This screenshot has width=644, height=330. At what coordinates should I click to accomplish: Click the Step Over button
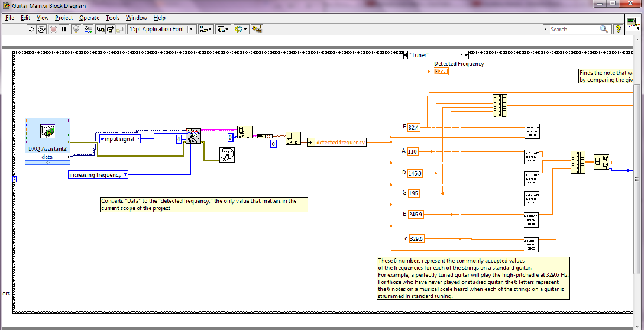110,29
